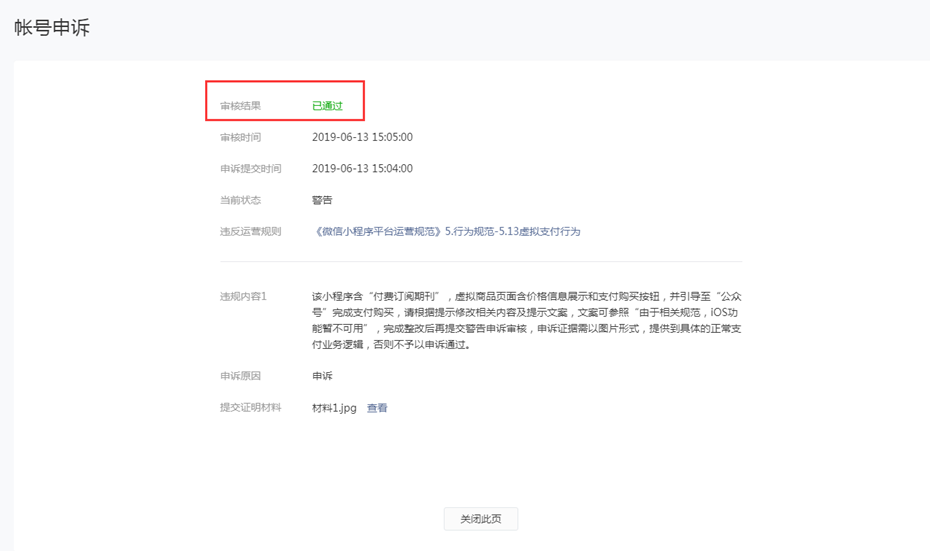
Task: Click the 帐号申诉 page heading
Action: coord(52,28)
